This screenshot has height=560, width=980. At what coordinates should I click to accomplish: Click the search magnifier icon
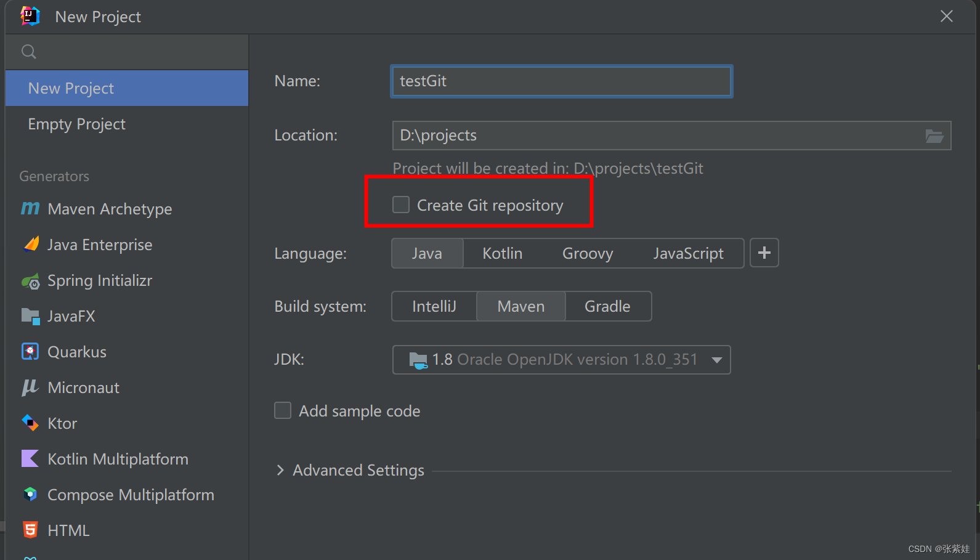click(x=28, y=52)
